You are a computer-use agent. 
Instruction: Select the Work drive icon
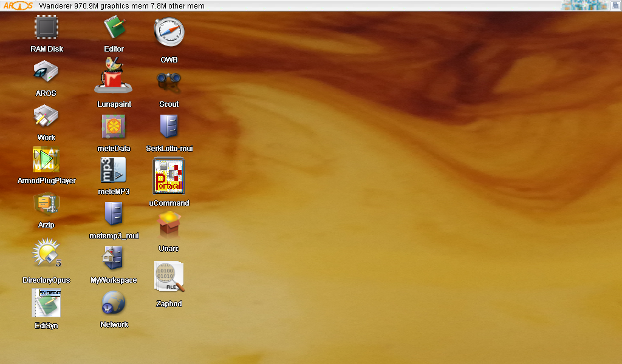46,116
